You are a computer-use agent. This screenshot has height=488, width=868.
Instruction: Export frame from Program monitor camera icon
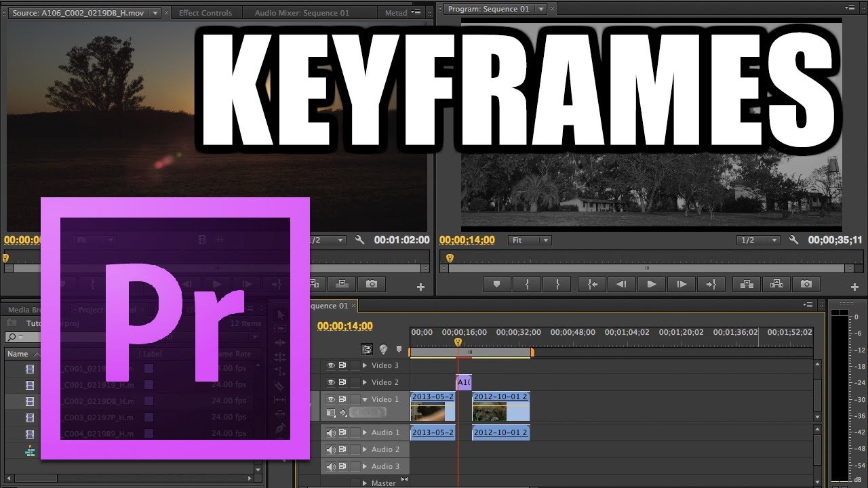pyautogui.click(x=806, y=285)
